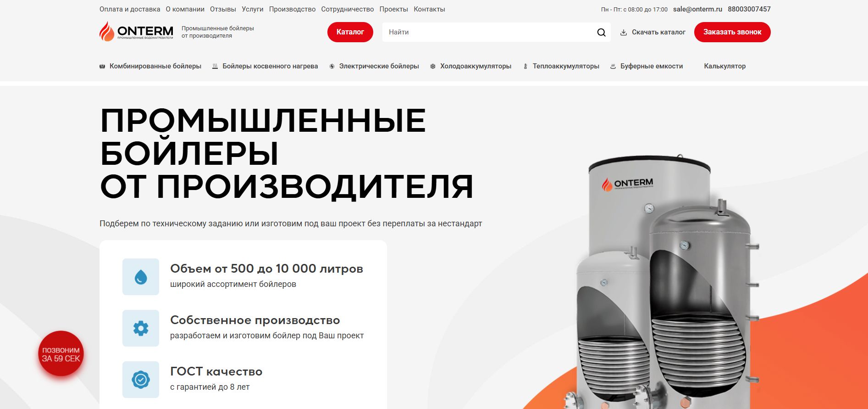Click the ONTERM flame logo
Screen dimensions: 868x409
(136, 31)
